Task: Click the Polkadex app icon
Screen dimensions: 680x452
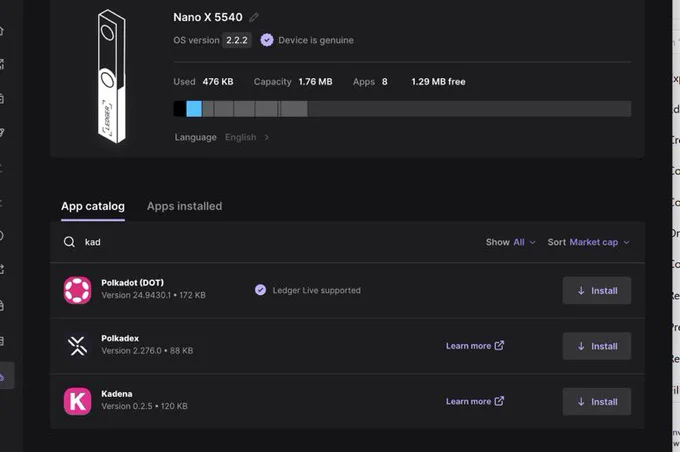Action: coord(78,346)
